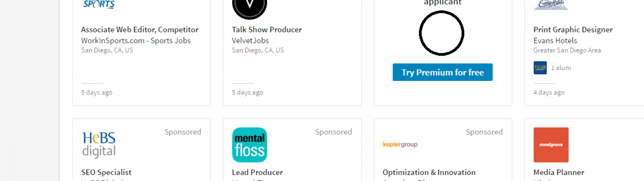Click the Evans Hotels logo

[x=551, y=5]
